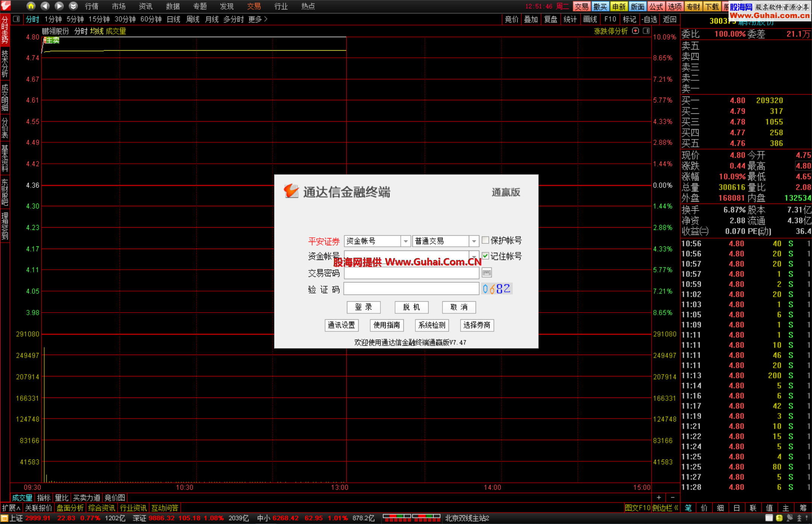Open the down-chevron menu icon beside arrows

click(x=73, y=6)
